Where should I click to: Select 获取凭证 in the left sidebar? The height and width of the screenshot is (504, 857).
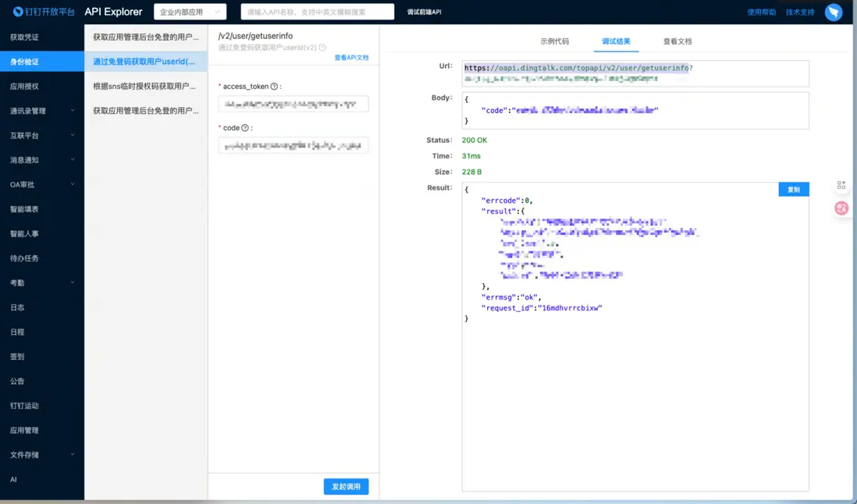point(42,37)
